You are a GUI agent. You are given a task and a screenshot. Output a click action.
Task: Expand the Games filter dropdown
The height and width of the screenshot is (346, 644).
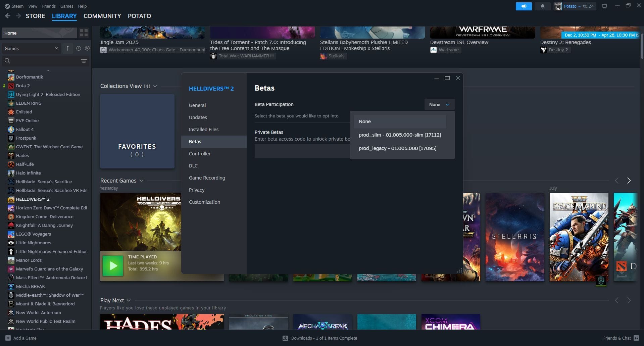click(x=56, y=48)
